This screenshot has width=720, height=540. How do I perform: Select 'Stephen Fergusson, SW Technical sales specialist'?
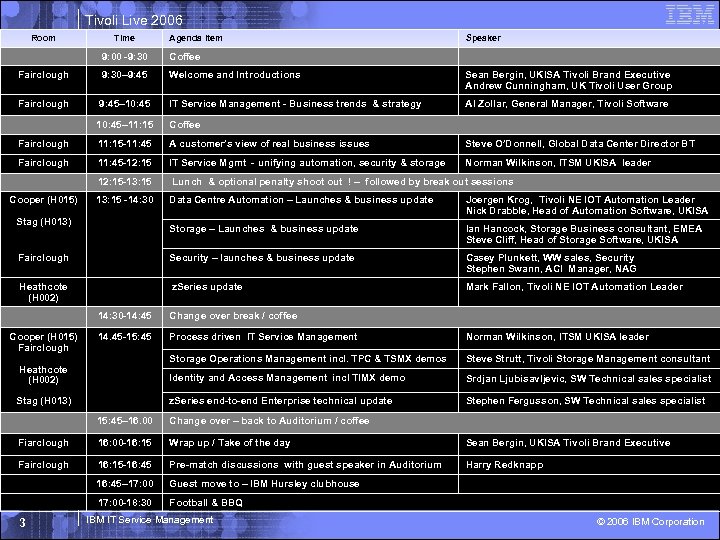tap(586, 401)
